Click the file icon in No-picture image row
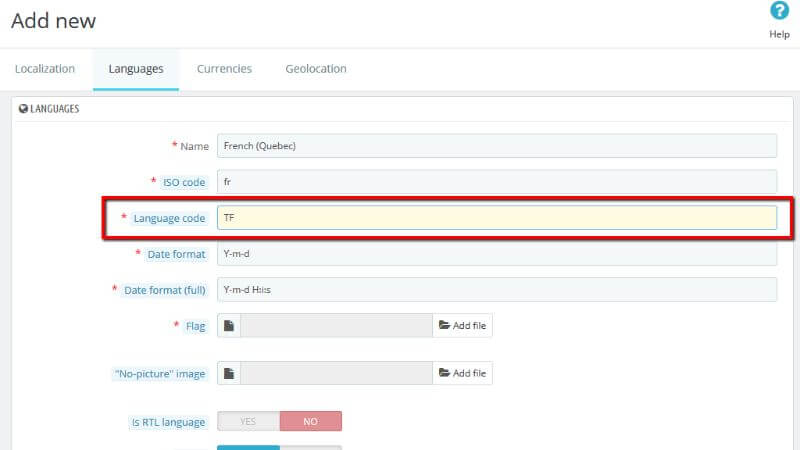The width and height of the screenshot is (800, 450). pos(229,373)
